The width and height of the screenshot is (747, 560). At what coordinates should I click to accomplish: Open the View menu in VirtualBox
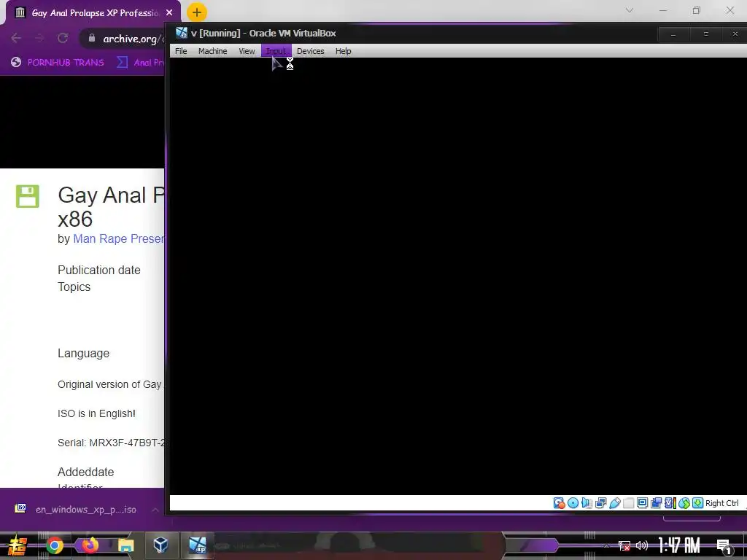click(247, 51)
